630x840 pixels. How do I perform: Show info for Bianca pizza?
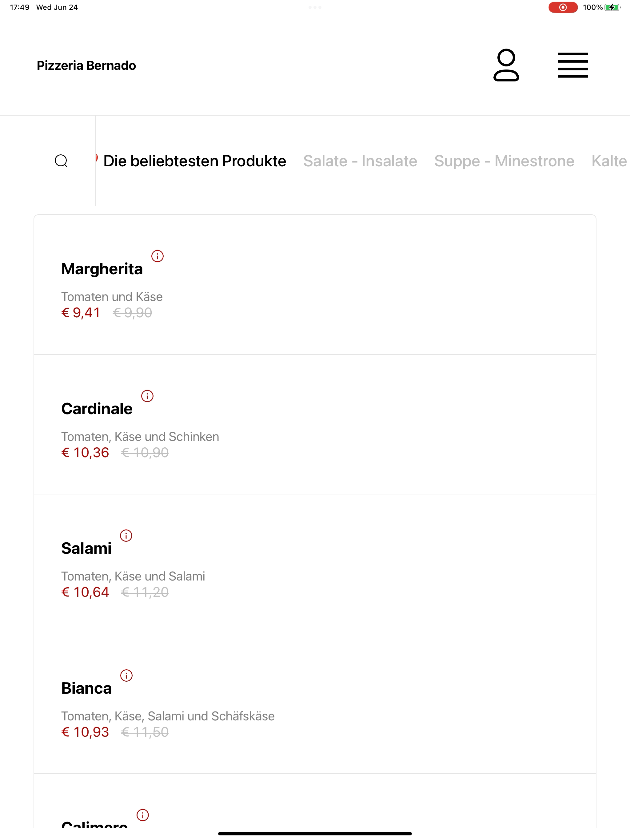coord(126,676)
